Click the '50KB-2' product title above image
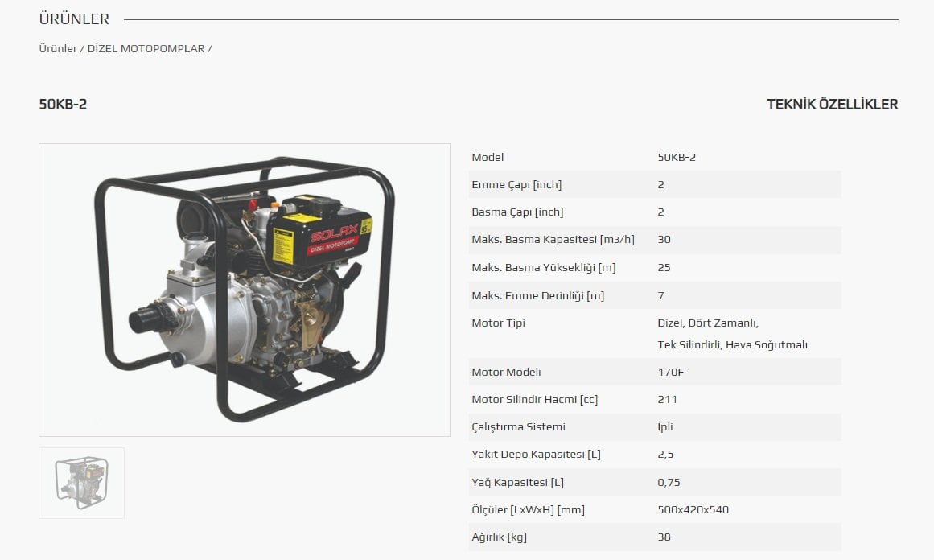This screenshot has width=934, height=560. [x=63, y=104]
